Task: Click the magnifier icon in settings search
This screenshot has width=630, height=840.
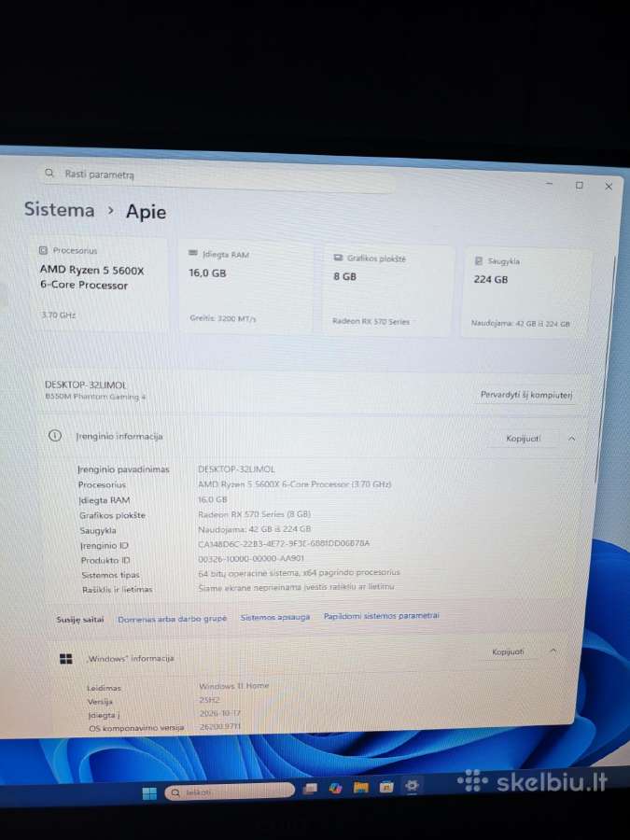Action: point(49,173)
